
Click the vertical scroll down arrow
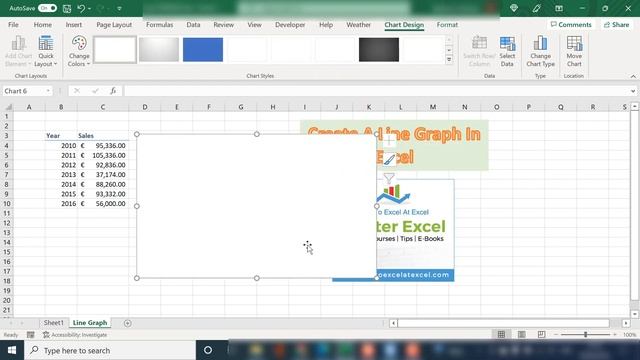click(635, 314)
